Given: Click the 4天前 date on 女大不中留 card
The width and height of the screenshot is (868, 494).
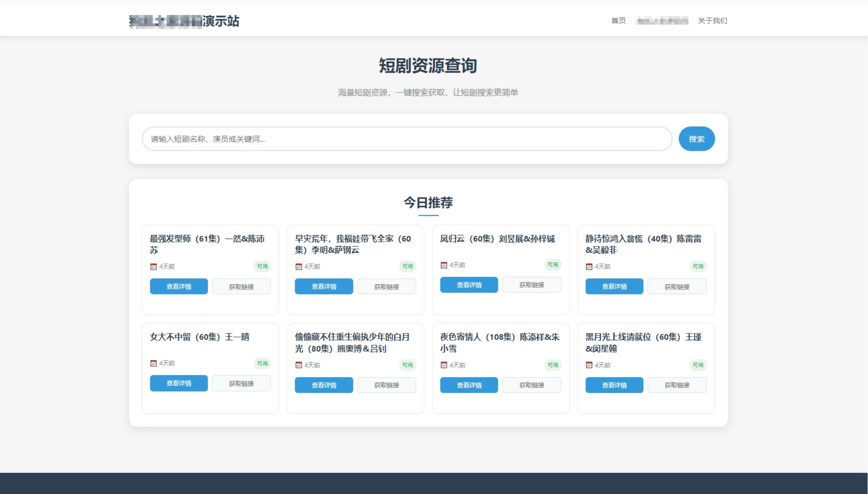Looking at the screenshot, I should tap(167, 363).
